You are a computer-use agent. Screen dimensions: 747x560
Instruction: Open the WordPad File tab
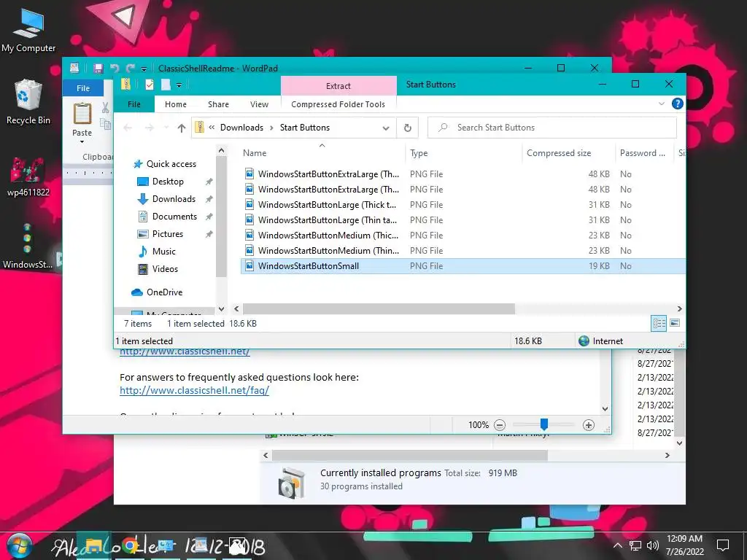[x=83, y=88]
